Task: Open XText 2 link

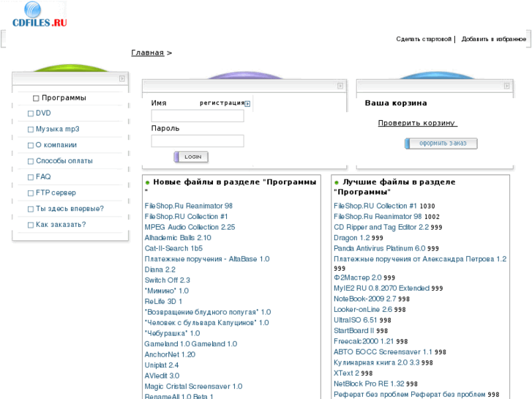Action: (x=346, y=373)
